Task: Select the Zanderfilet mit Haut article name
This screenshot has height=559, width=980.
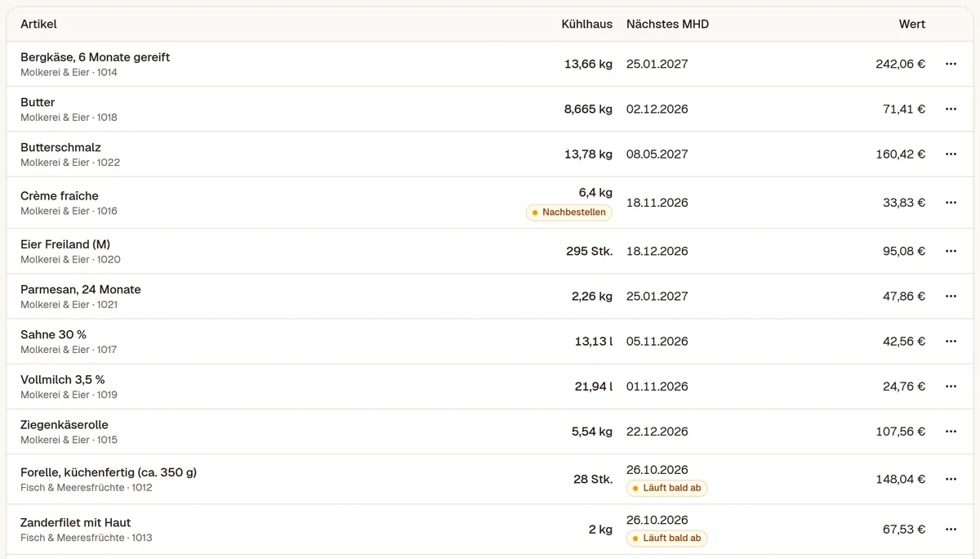Action: (75, 522)
